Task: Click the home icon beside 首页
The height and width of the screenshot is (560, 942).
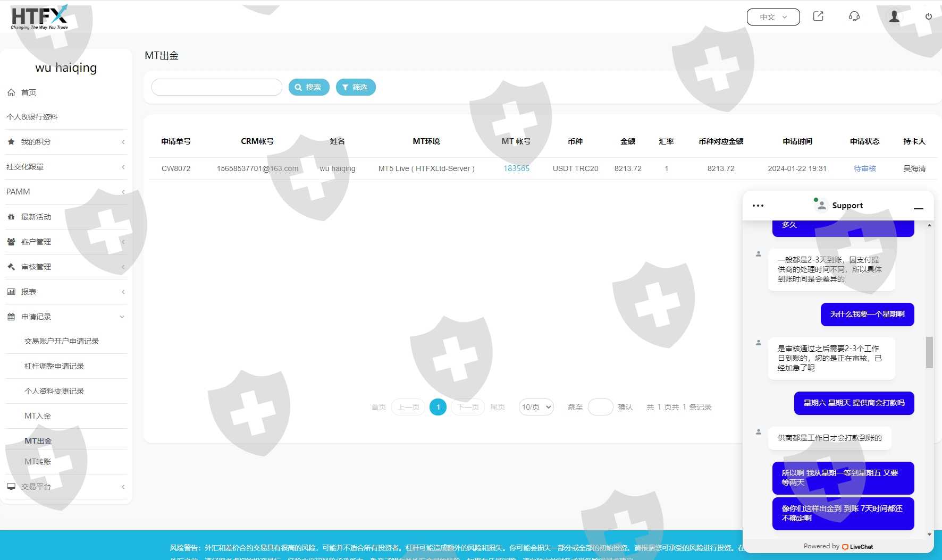Action: (x=11, y=92)
